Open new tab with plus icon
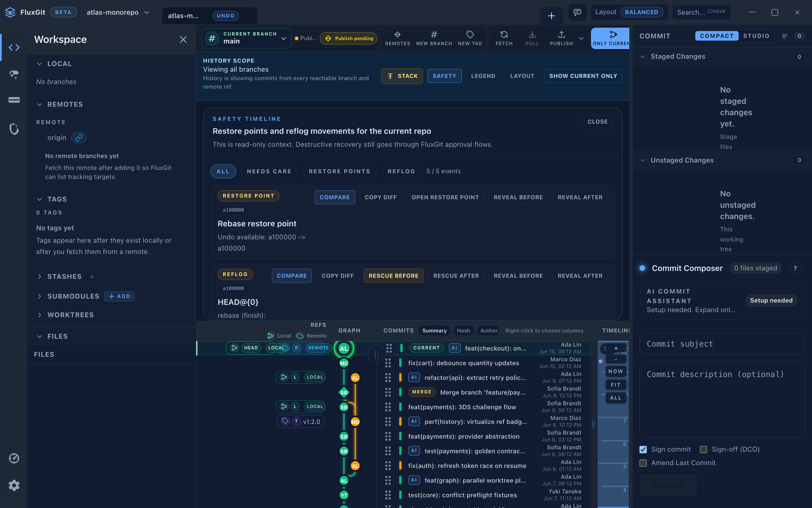This screenshot has height=508, width=812. point(551,16)
